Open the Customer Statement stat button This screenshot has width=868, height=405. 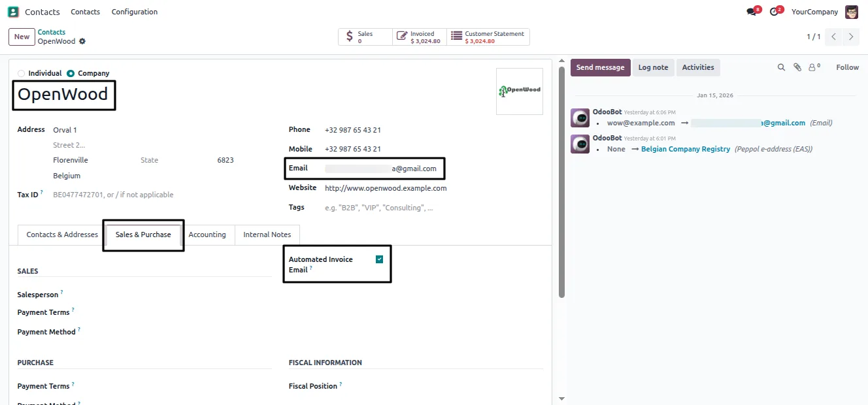click(x=488, y=37)
